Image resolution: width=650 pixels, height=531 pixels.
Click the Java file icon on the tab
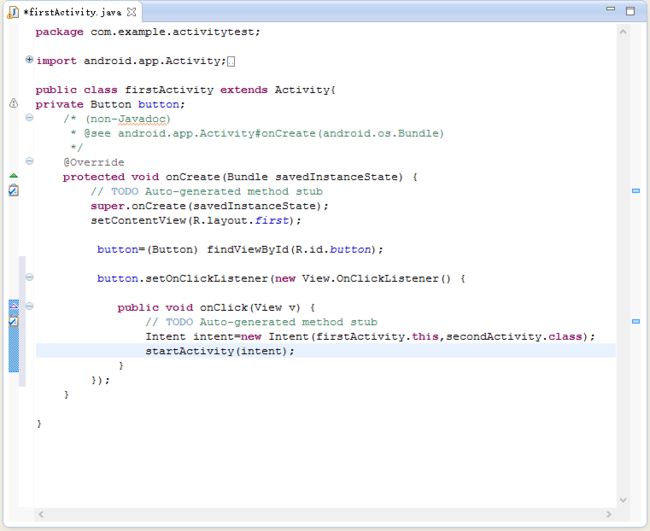[12, 12]
